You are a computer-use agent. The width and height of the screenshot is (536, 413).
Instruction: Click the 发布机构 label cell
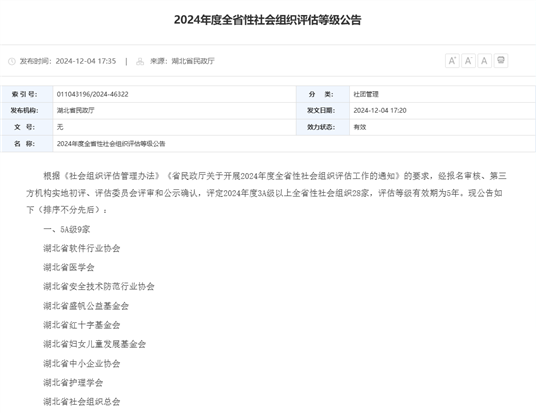[x=27, y=110]
